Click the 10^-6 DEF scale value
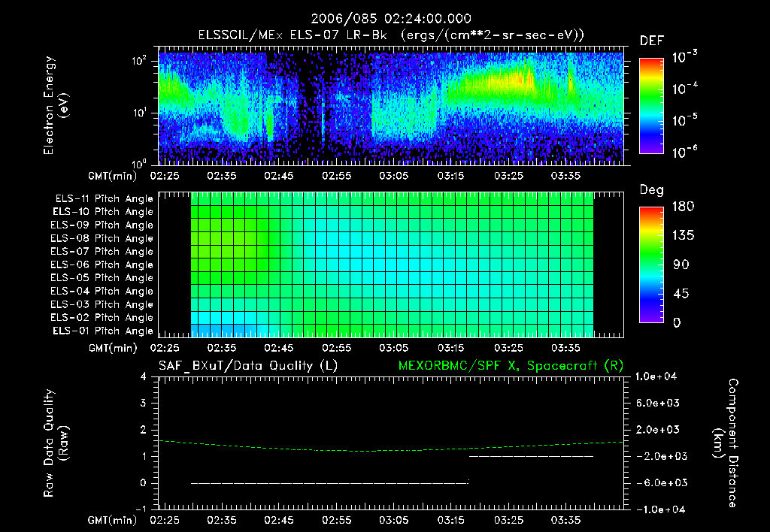 click(x=684, y=152)
